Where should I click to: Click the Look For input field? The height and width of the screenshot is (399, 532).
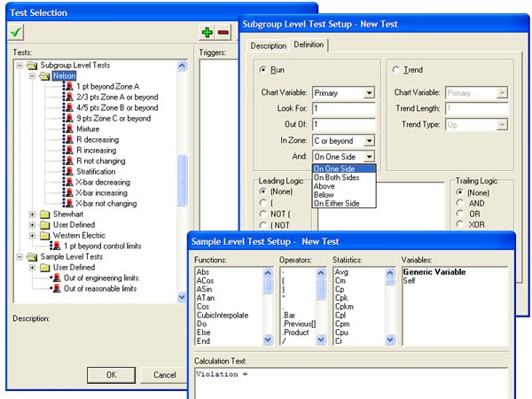[343, 108]
